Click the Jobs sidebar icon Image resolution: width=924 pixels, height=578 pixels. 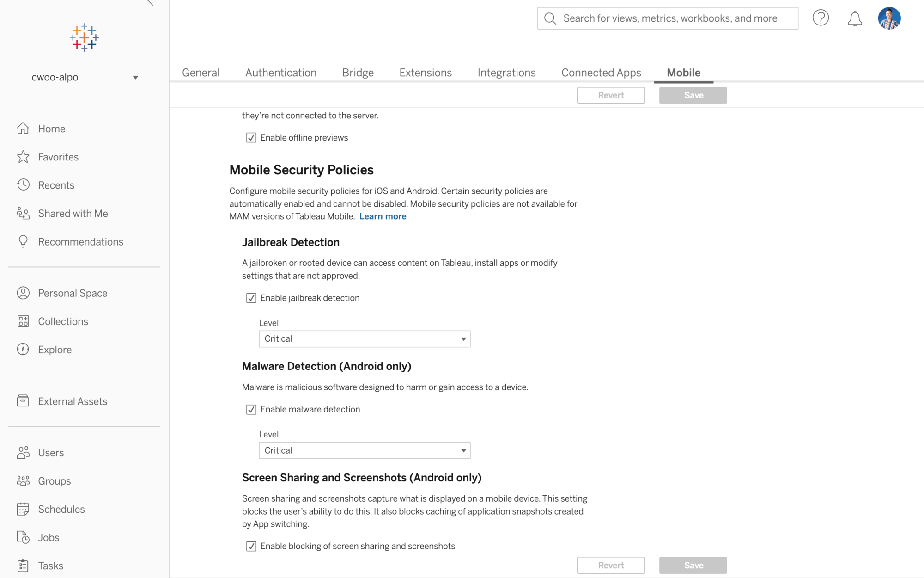point(23,537)
